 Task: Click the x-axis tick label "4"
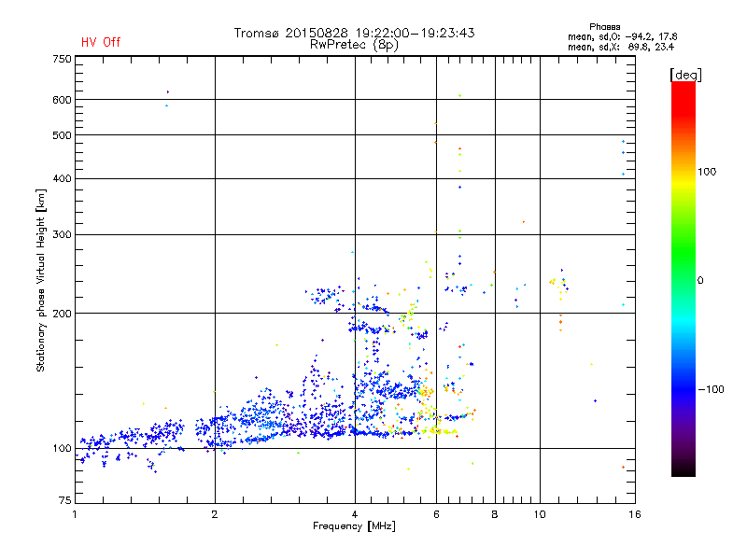tap(355, 514)
